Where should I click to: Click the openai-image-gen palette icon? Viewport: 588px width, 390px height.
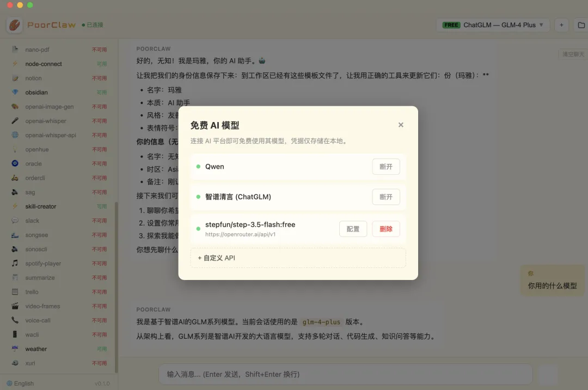(15, 107)
